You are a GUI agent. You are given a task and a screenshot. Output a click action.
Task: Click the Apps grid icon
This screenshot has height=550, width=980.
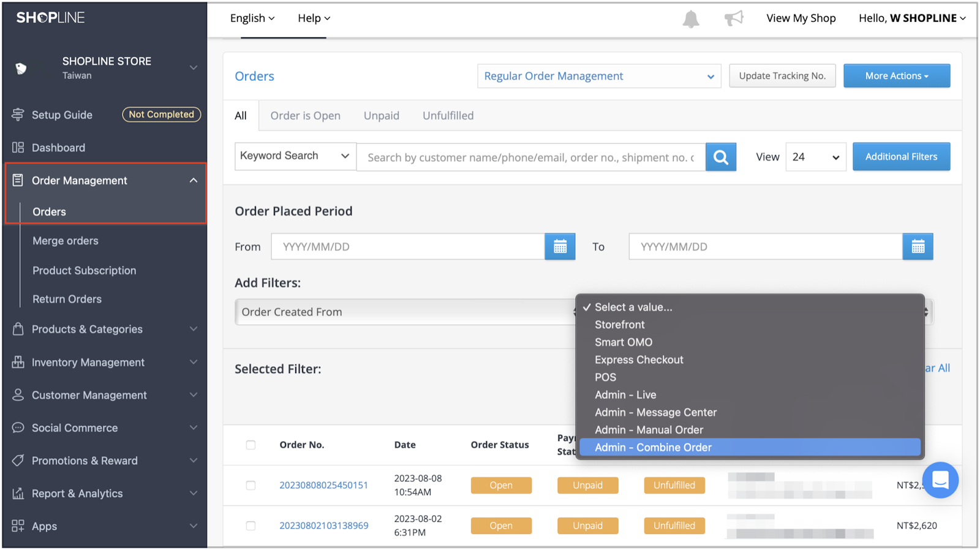(18, 526)
